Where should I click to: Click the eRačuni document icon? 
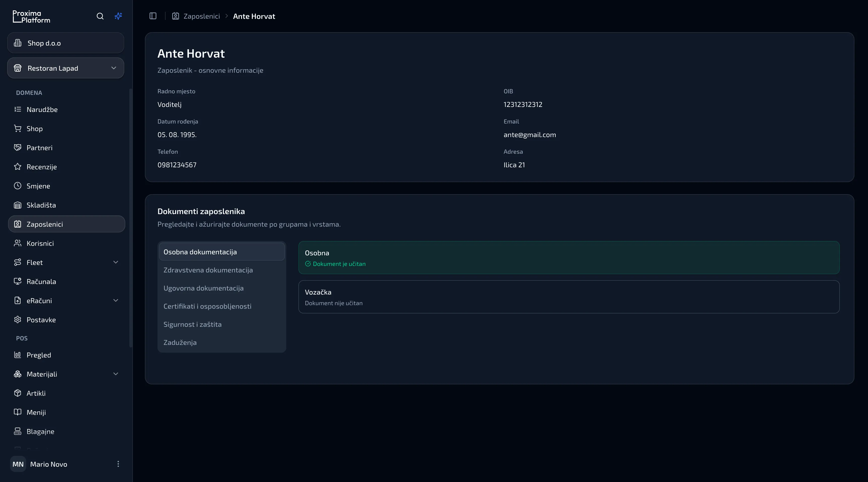[18, 300]
